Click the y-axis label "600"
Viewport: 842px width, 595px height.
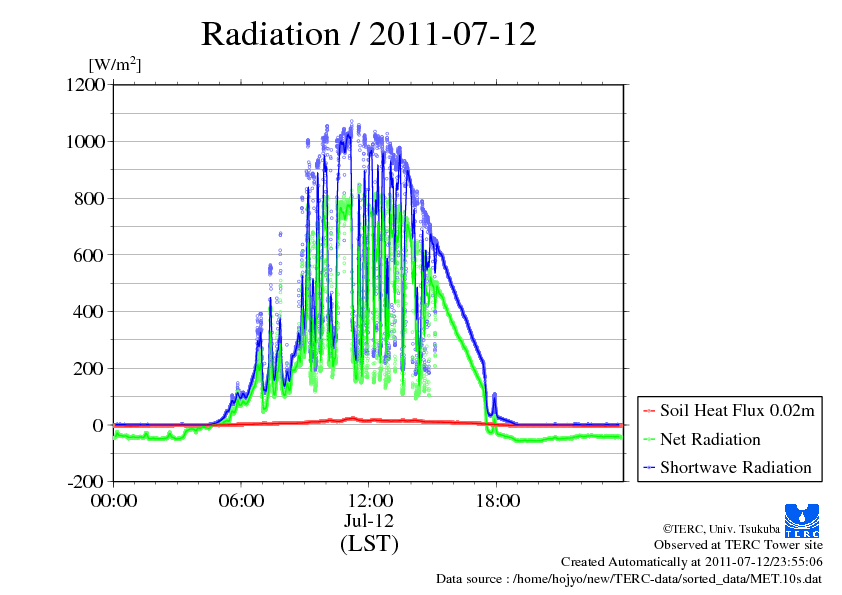(x=89, y=255)
